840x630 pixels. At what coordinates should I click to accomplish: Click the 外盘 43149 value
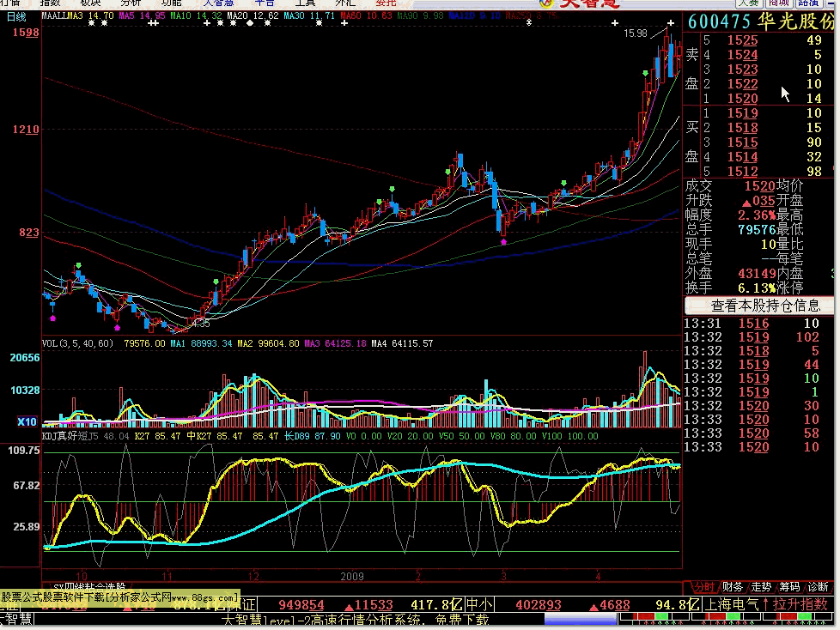[757, 274]
